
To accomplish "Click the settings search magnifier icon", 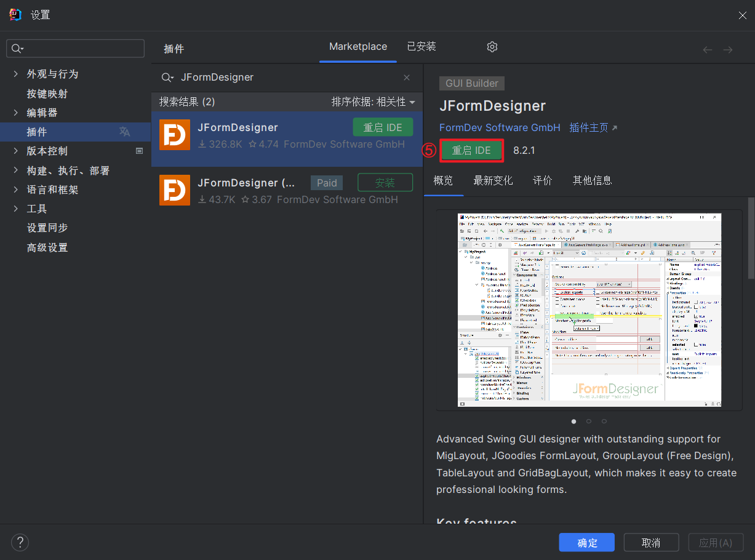I will tap(17, 49).
